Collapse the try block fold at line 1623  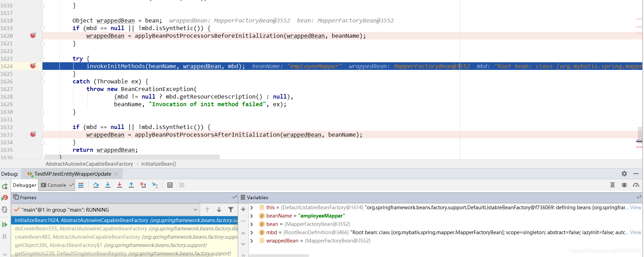[42, 59]
